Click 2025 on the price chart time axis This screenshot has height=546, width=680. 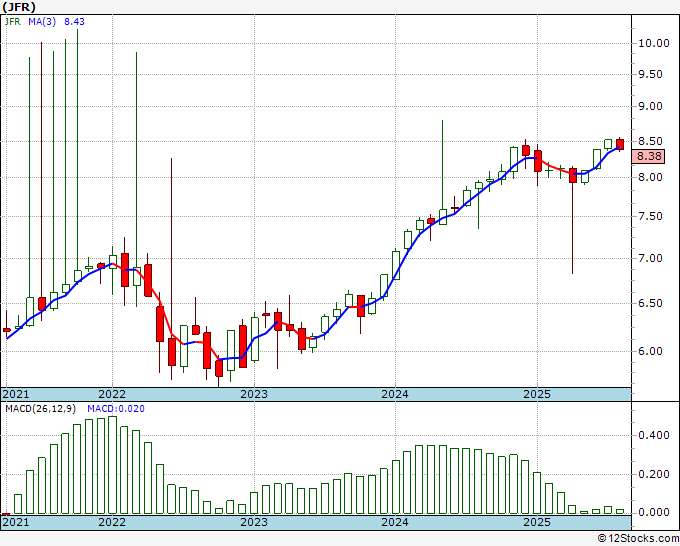tap(537, 394)
